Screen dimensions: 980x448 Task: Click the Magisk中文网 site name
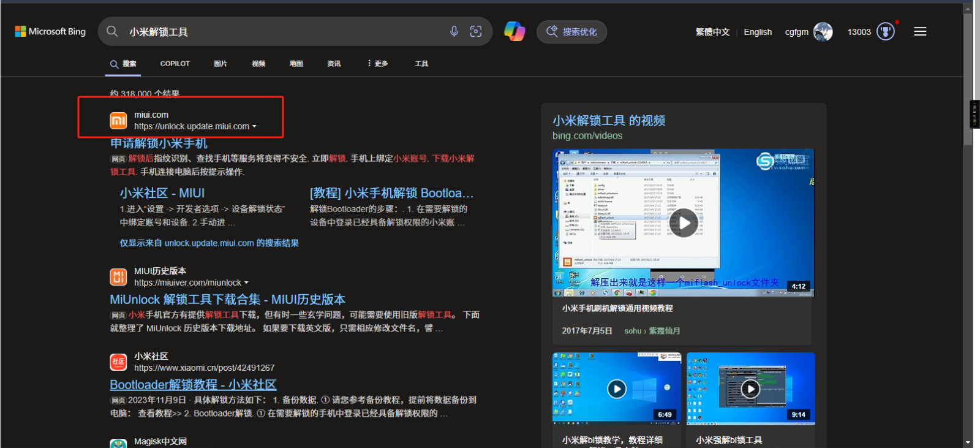click(160, 441)
